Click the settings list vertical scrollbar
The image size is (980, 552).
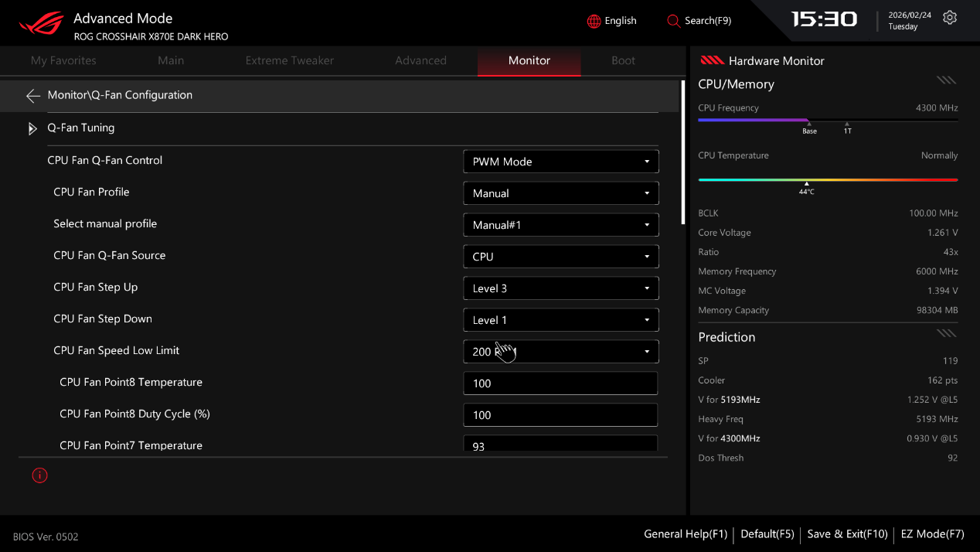(x=682, y=155)
